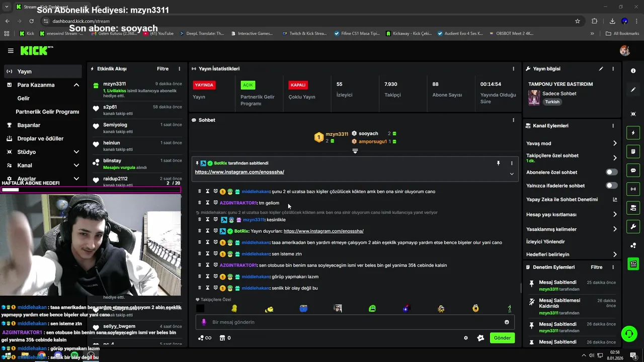Image resolution: width=644 pixels, height=362 pixels.
Task: Go to Başarılar in sidebar
Action: [x=29, y=125]
